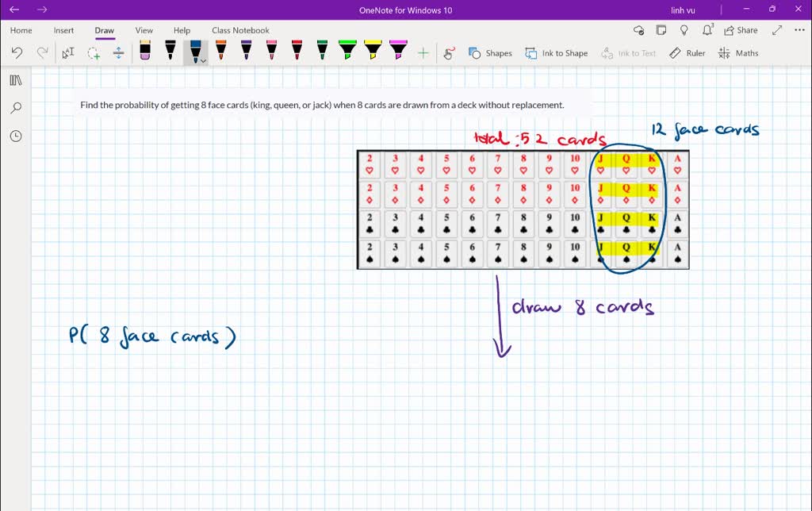
Task: Click the sync status cloud icon
Action: [639, 30]
